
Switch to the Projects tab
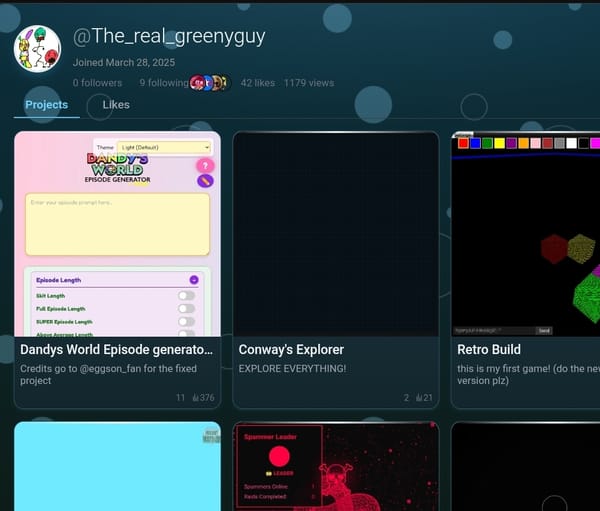coord(47,104)
